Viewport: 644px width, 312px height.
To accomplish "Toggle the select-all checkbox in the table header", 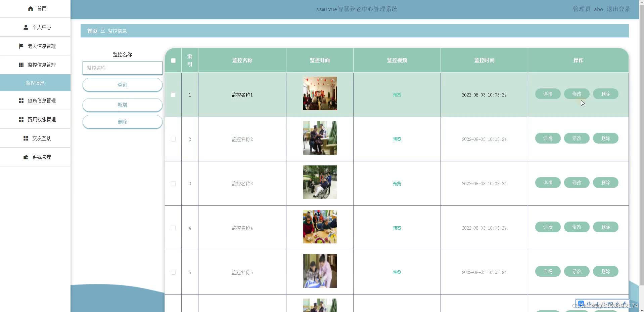I will click(173, 61).
